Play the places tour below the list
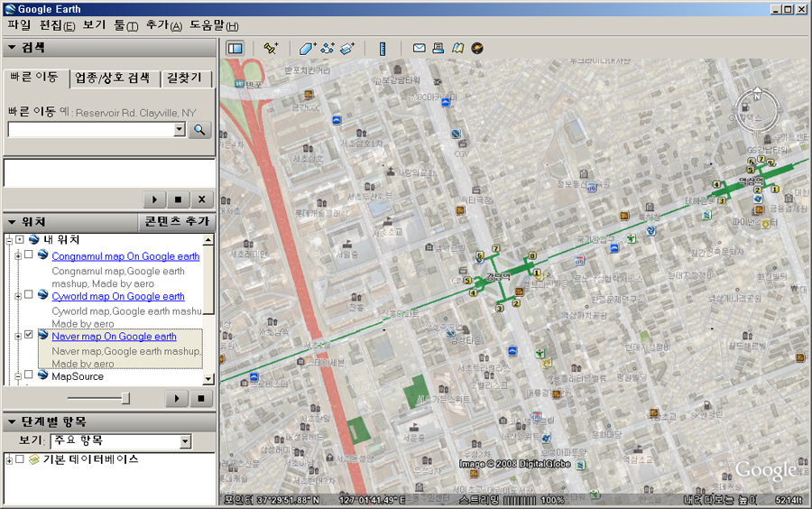This screenshot has height=509, width=812. click(177, 398)
